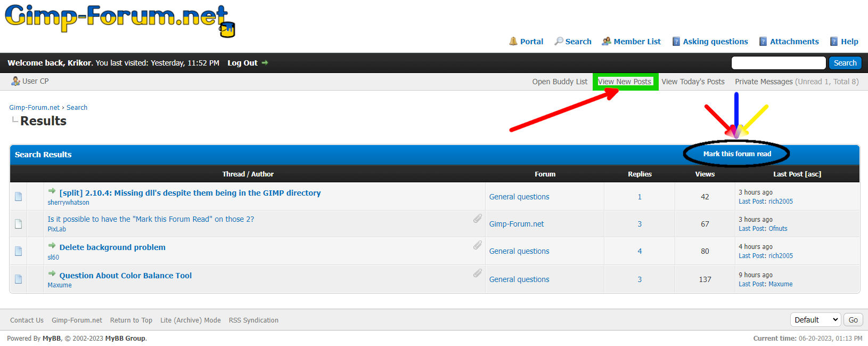Open 'Delete background problem' thread
868x346 pixels.
112,247
